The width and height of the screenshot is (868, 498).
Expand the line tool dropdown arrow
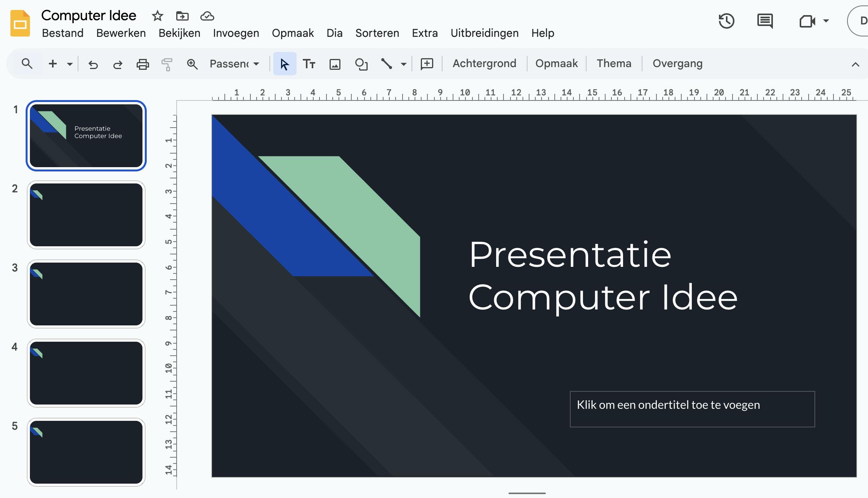coord(404,64)
